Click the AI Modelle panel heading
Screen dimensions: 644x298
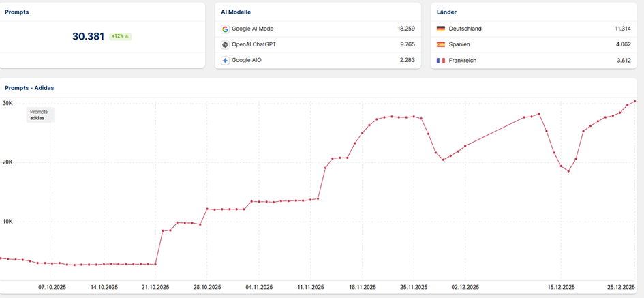pos(236,12)
